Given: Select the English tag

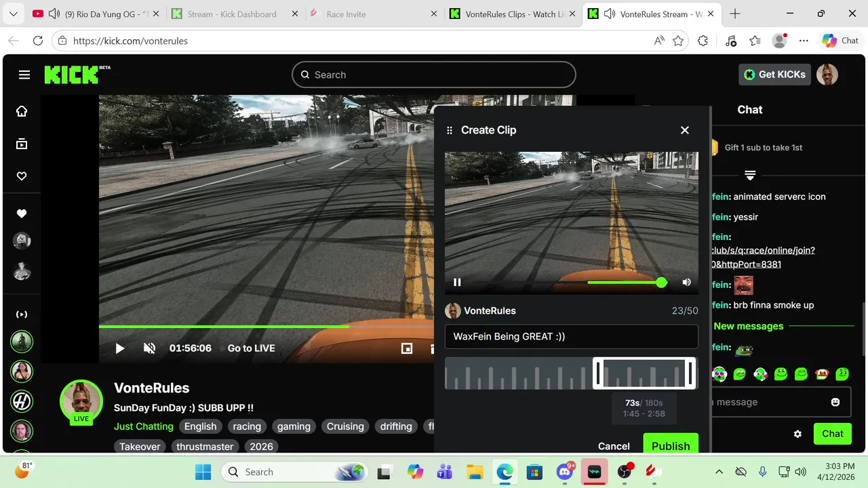Looking at the screenshot, I should pos(201,426).
